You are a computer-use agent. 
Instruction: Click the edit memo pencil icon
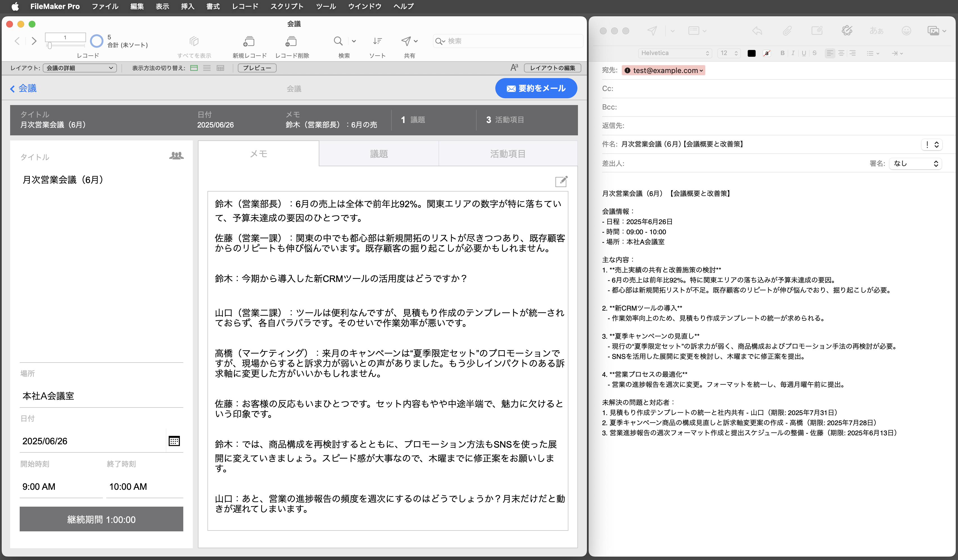click(561, 182)
